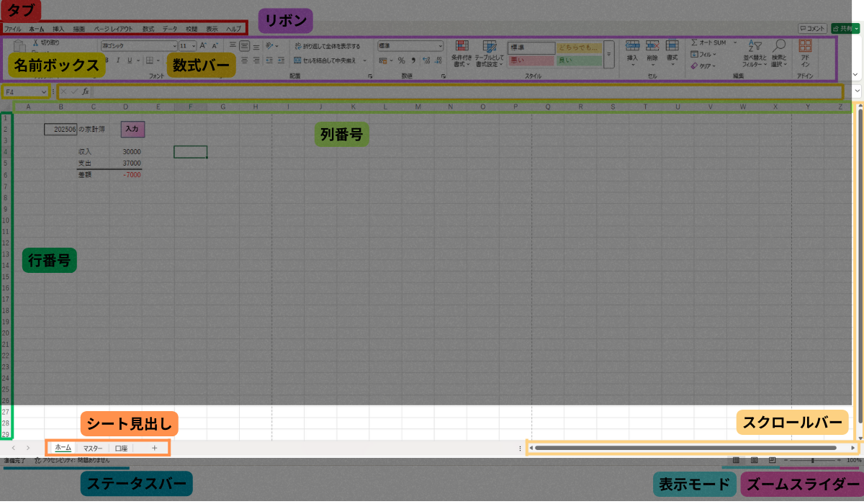Click the fx insert function icon
This screenshot has width=864, height=504.
click(x=85, y=91)
